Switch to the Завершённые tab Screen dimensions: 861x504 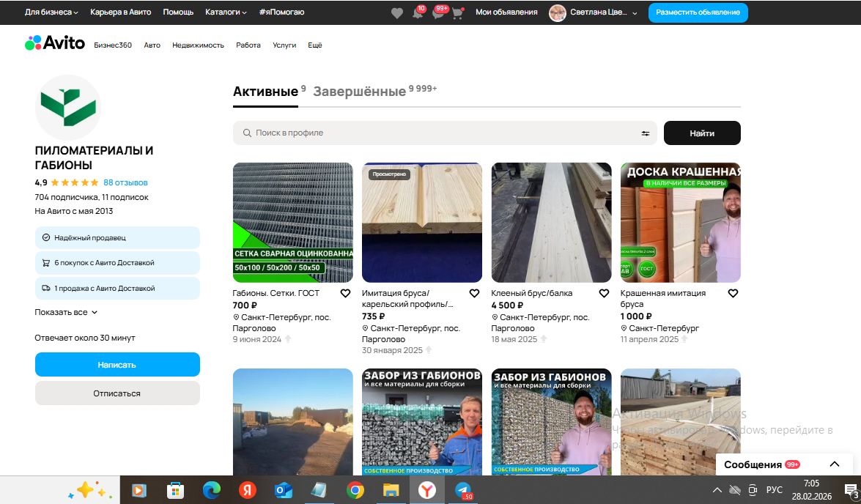coord(360,92)
